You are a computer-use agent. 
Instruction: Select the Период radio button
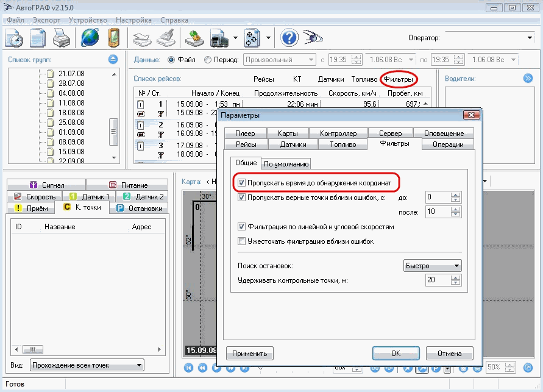[208, 60]
